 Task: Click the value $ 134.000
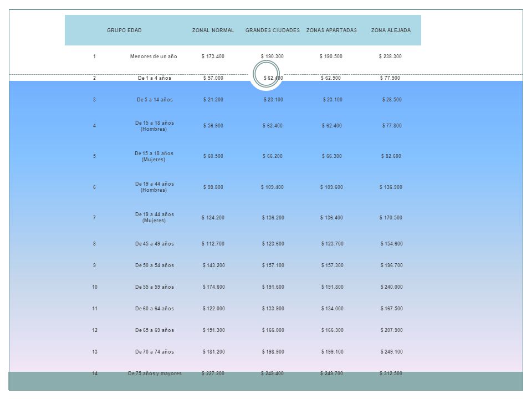pyautogui.click(x=332, y=309)
